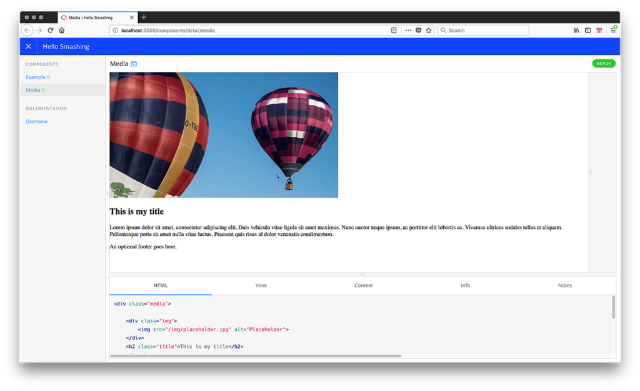Click the READY status badge

point(604,64)
